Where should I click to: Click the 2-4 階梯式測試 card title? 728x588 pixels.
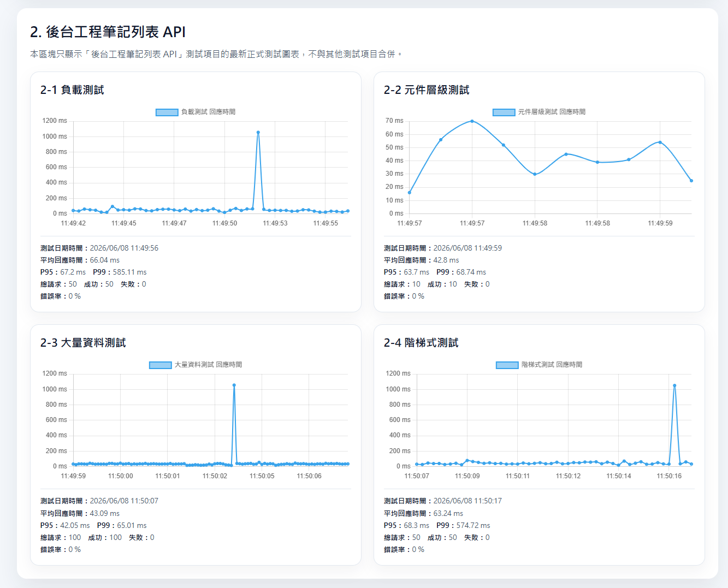pos(421,343)
